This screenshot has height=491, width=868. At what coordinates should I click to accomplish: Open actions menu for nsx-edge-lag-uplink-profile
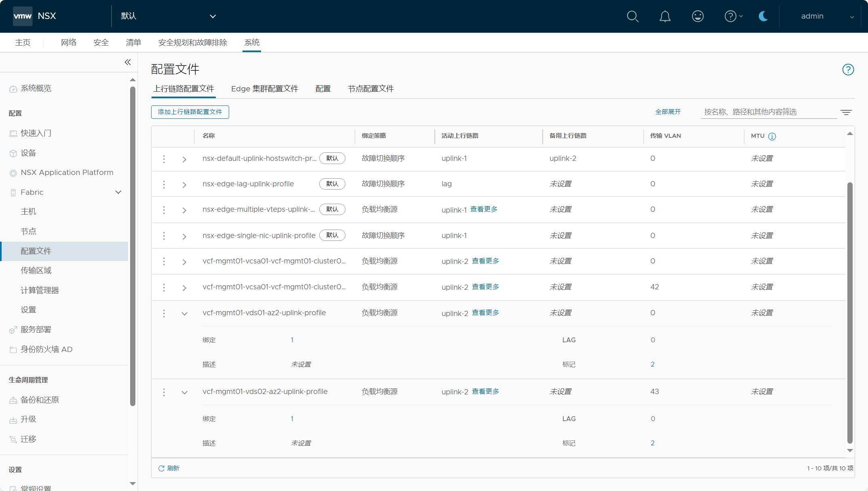tap(164, 184)
